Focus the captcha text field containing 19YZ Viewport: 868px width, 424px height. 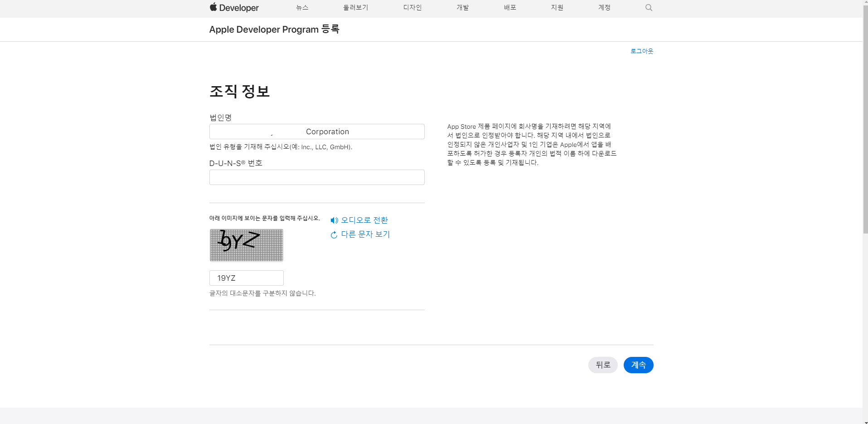tap(247, 278)
